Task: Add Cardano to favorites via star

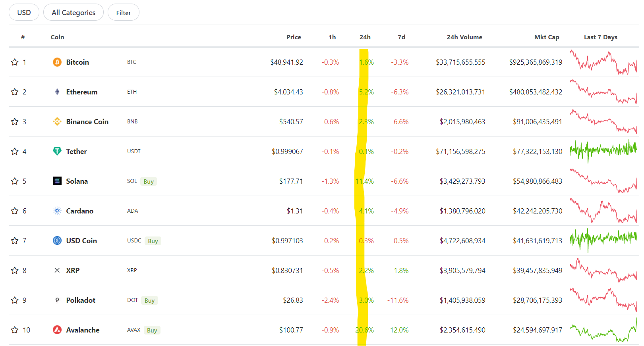Action: pyautogui.click(x=15, y=211)
